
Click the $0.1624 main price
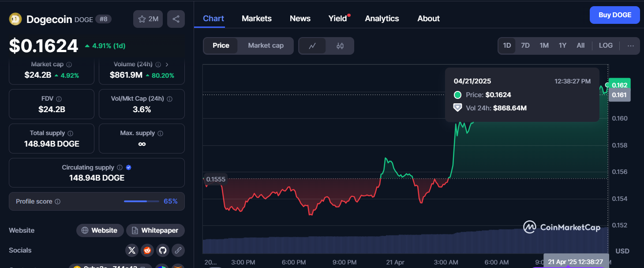44,46
